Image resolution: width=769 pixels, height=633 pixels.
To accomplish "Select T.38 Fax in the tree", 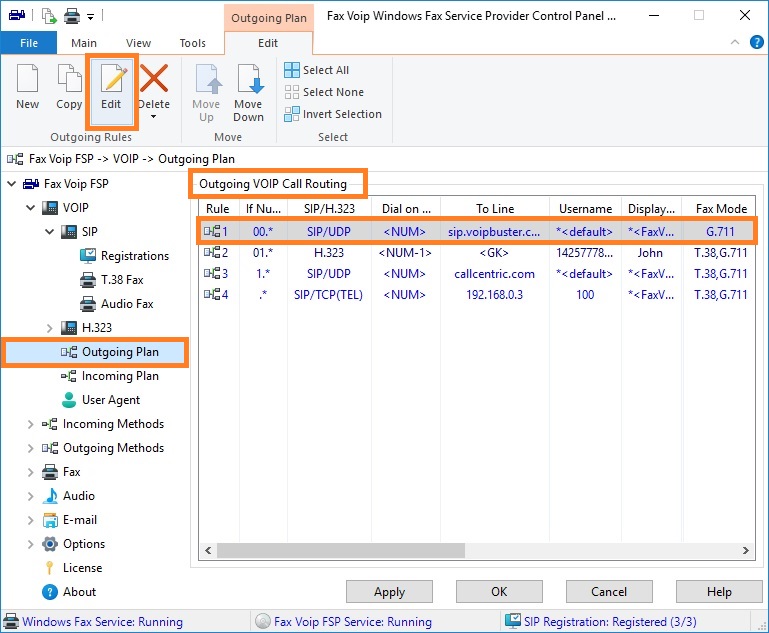I will pos(122,280).
